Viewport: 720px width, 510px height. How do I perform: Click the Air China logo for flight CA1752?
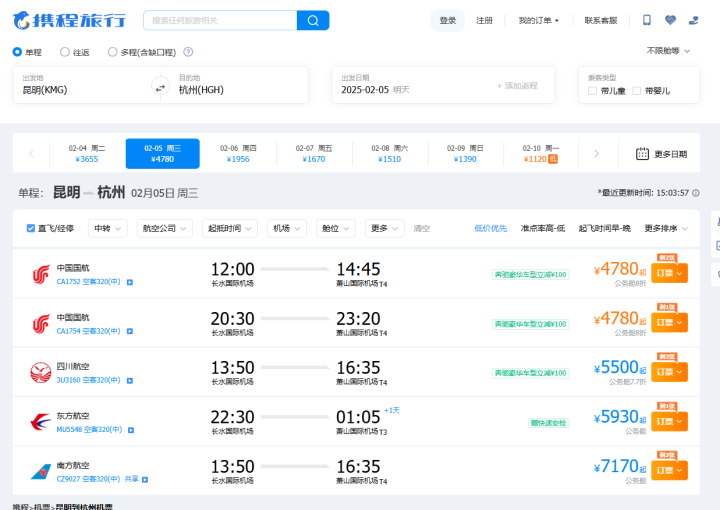tap(41, 274)
